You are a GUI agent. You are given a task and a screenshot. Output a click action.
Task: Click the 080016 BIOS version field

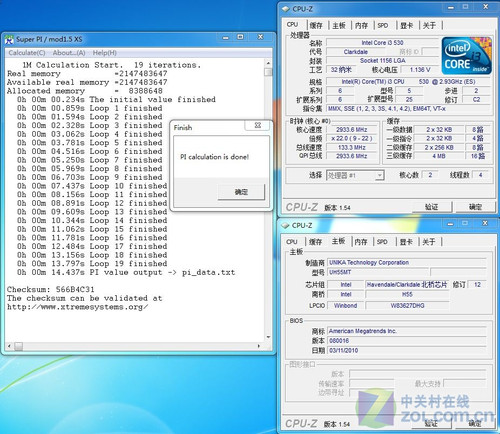click(407, 341)
